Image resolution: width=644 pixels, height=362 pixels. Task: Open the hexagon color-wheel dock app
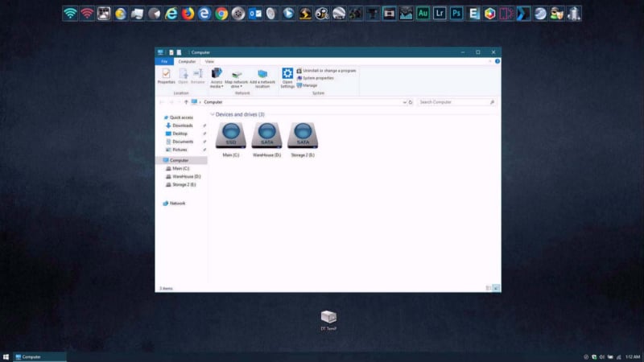489,14
